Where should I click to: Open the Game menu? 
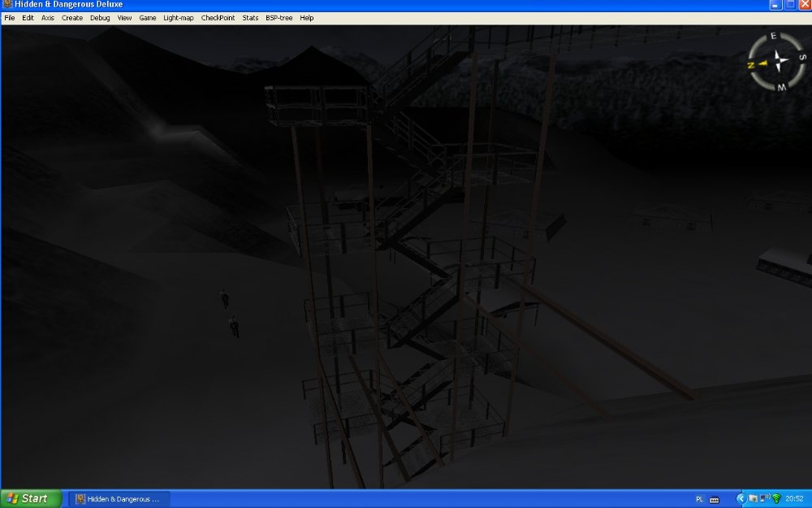pyautogui.click(x=148, y=18)
